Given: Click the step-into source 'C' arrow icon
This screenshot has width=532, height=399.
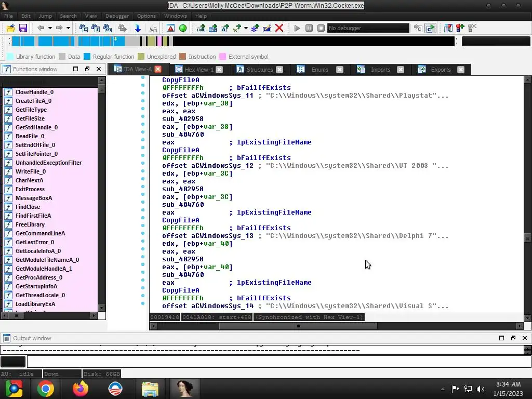Looking at the screenshot, I should [x=418, y=28].
